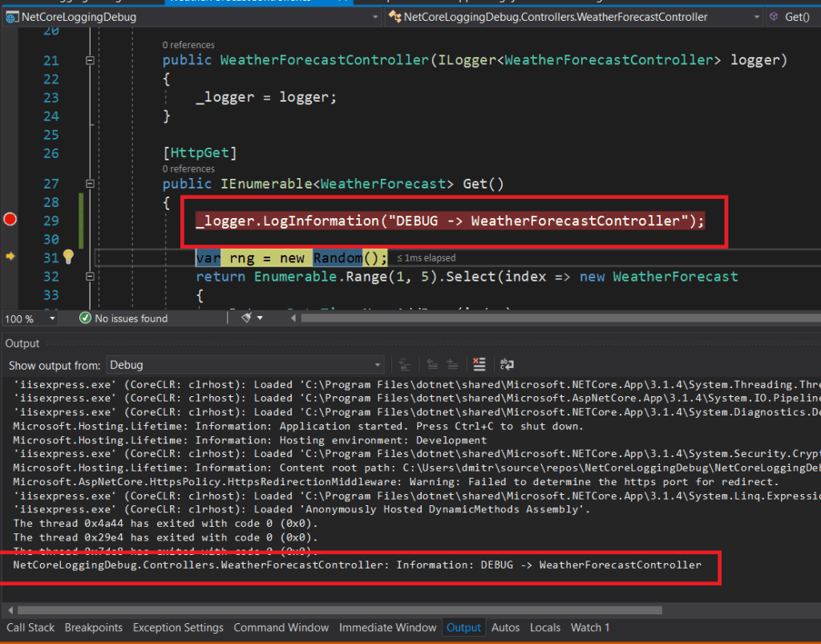Open the Immediate Window tab
The image size is (821, 644).
point(387,627)
